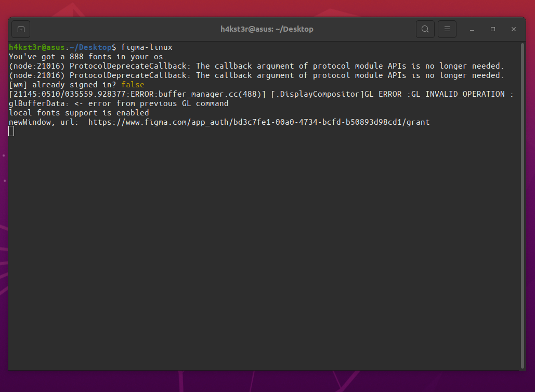This screenshot has width=535, height=392.
Task: Click the [wm] already signed in message
Action: [62, 84]
